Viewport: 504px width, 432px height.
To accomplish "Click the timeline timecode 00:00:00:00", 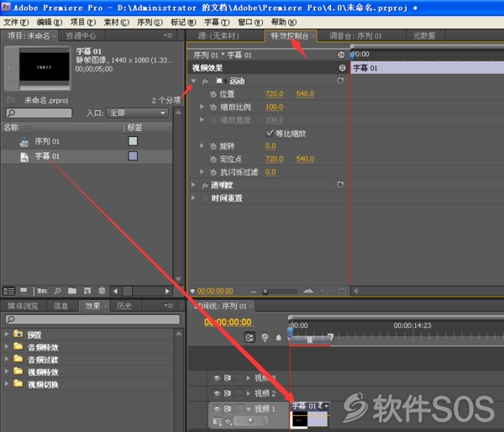I will (228, 322).
